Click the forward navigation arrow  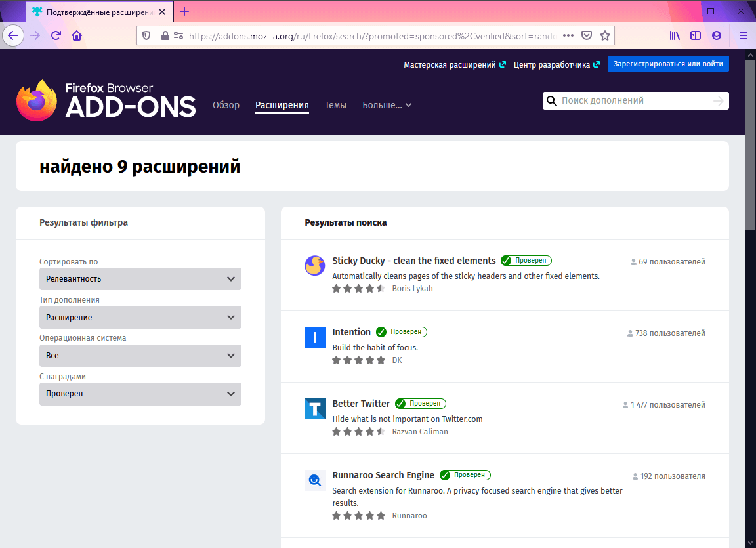[x=35, y=35]
